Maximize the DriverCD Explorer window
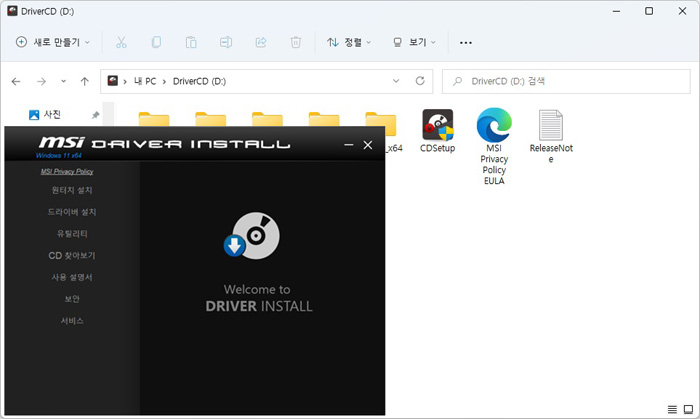The width and height of the screenshot is (700, 419). point(649,11)
